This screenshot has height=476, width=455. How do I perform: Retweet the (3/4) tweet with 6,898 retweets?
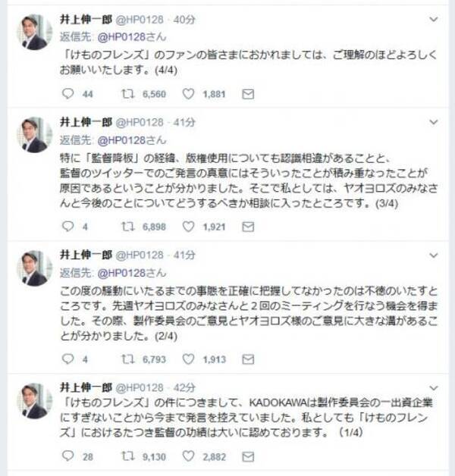[x=127, y=226]
